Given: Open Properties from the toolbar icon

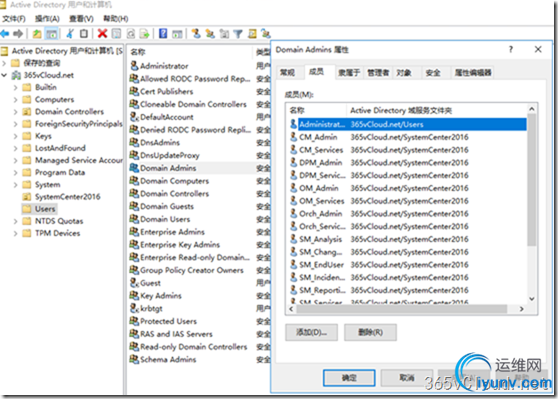Looking at the screenshot, I should [116, 34].
